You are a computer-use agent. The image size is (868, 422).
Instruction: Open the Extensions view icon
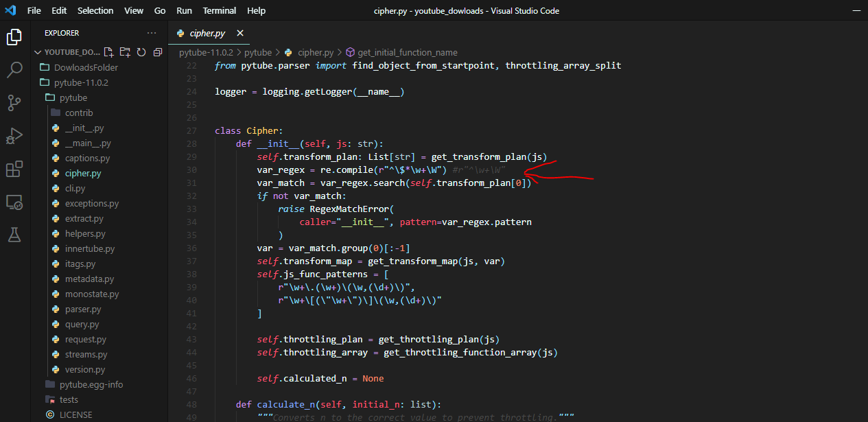click(x=14, y=169)
